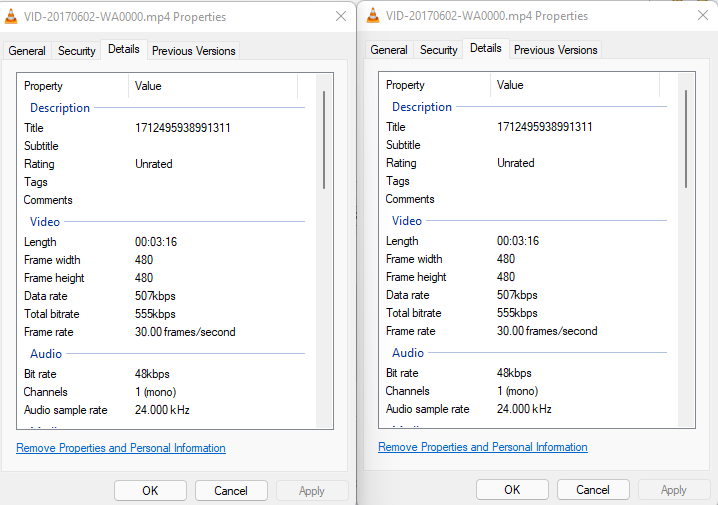
Task: Switch to the Security tab in the right window
Action: point(439,50)
